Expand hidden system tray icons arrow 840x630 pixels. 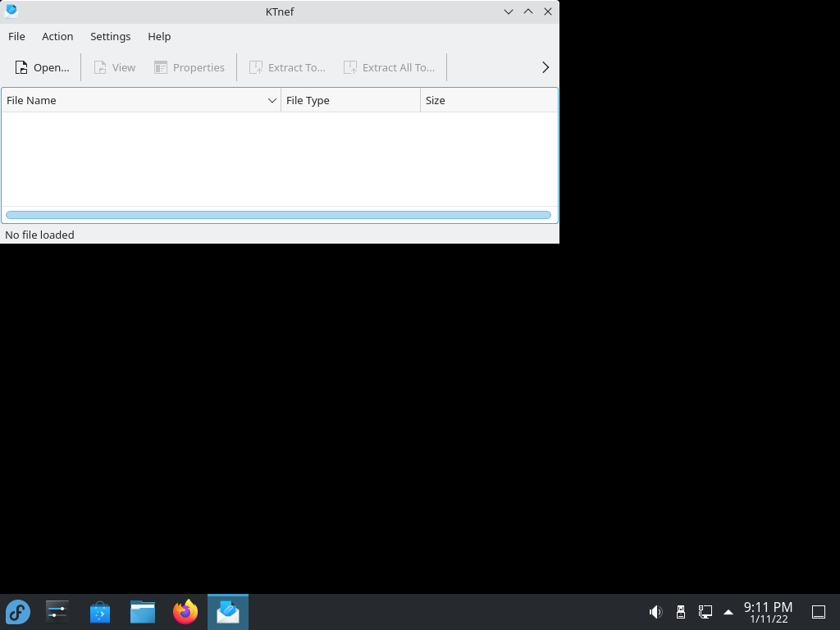tap(728, 612)
